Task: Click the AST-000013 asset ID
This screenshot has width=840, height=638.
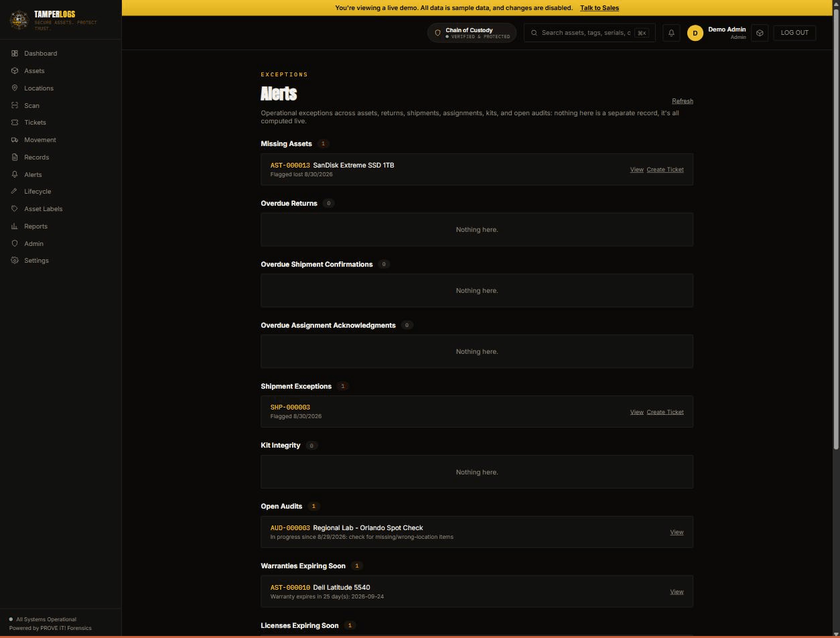Action: tap(290, 165)
